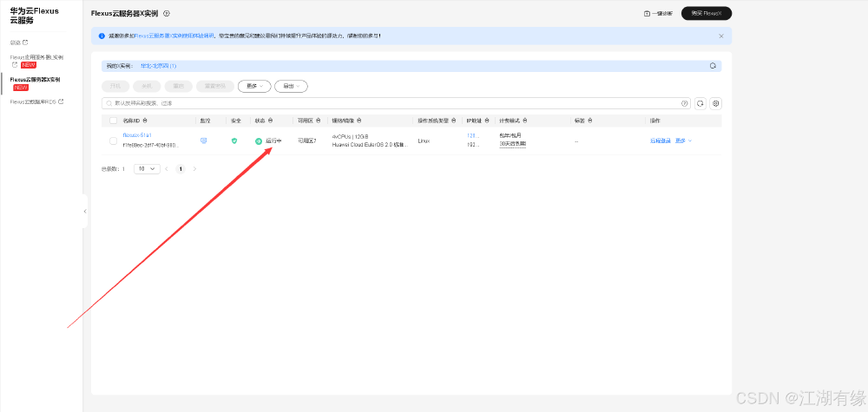
Task: Click the refresh icon in the region bar
Action: tap(713, 66)
